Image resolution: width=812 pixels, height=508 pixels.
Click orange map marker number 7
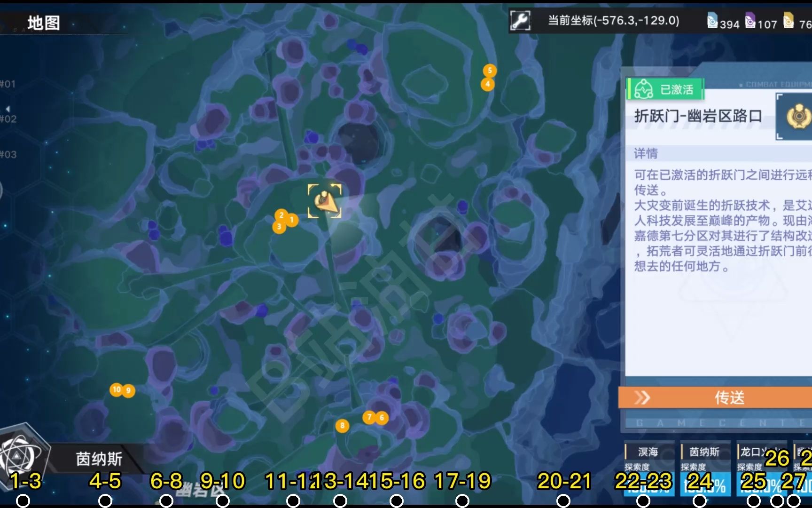pos(369,417)
